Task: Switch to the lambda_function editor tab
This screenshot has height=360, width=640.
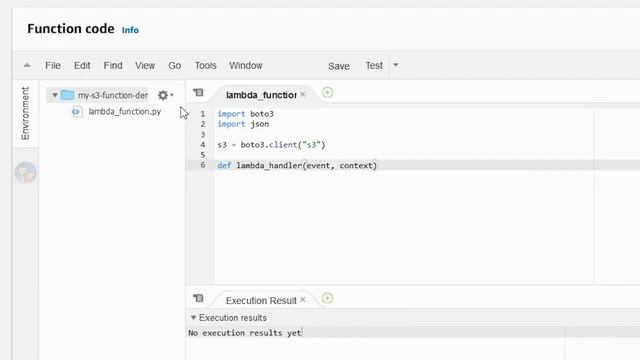Action: pos(261,95)
